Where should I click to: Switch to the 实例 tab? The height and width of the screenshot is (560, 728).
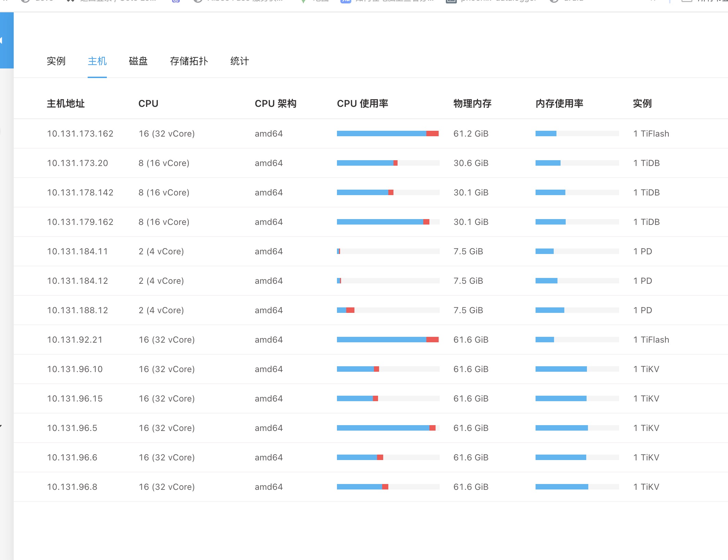click(56, 61)
